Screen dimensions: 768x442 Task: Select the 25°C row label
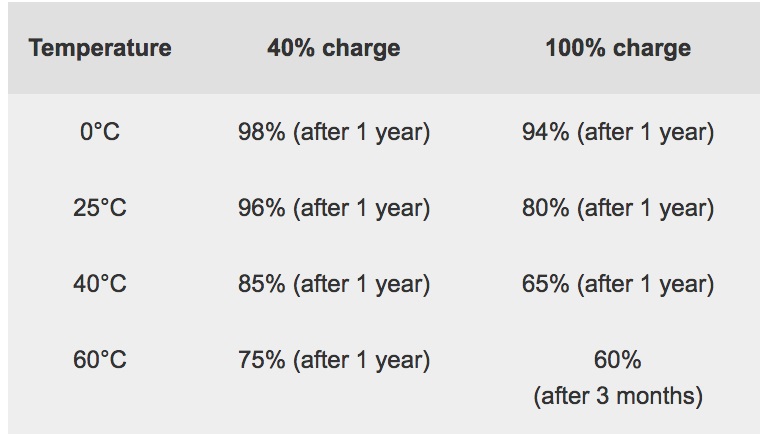[100, 208]
